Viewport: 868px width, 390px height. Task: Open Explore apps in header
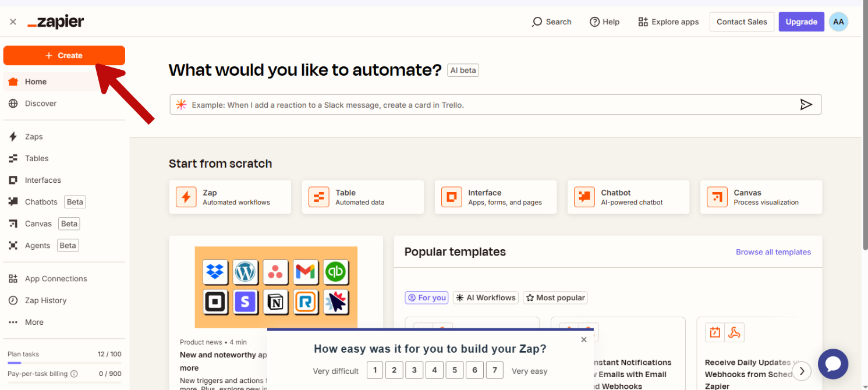[668, 22]
